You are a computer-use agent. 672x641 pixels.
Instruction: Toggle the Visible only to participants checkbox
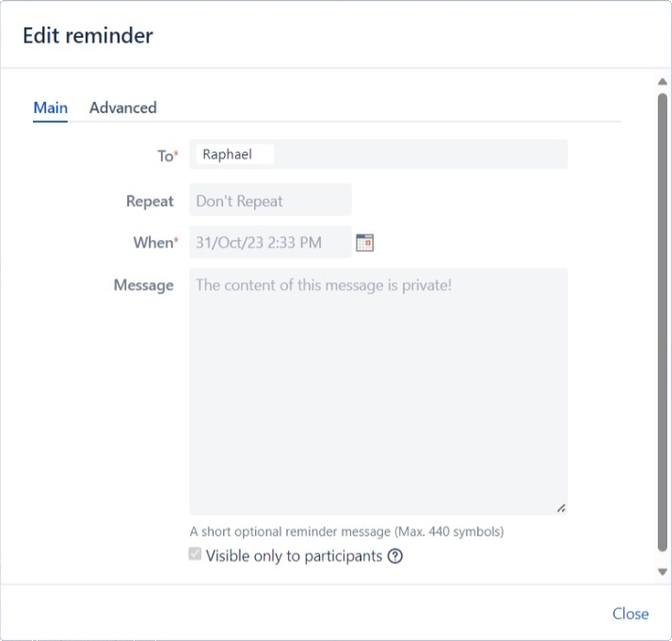point(195,555)
